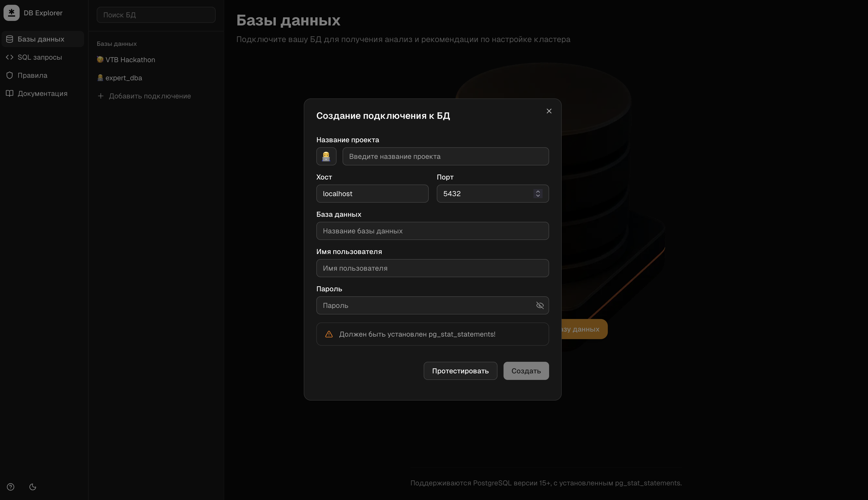The image size is (868, 500).
Task: Open Документация from sidebar
Action: (42, 93)
